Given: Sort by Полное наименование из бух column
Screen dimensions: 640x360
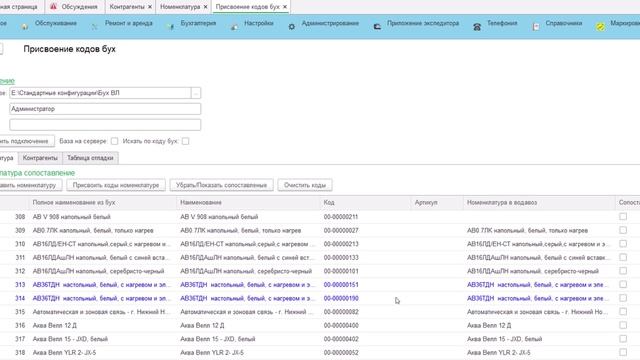Looking at the screenshot, I should pos(103,202).
